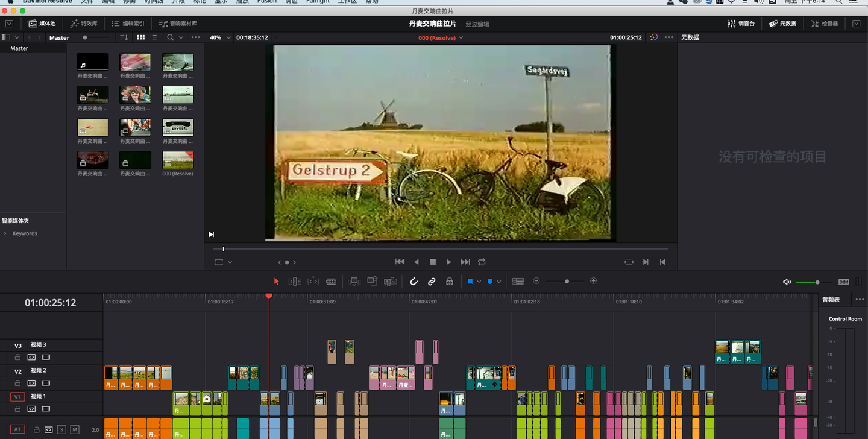This screenshot has height=439, width=868.
Task: Click the V1 destination track button
Action: pos(17,396)
